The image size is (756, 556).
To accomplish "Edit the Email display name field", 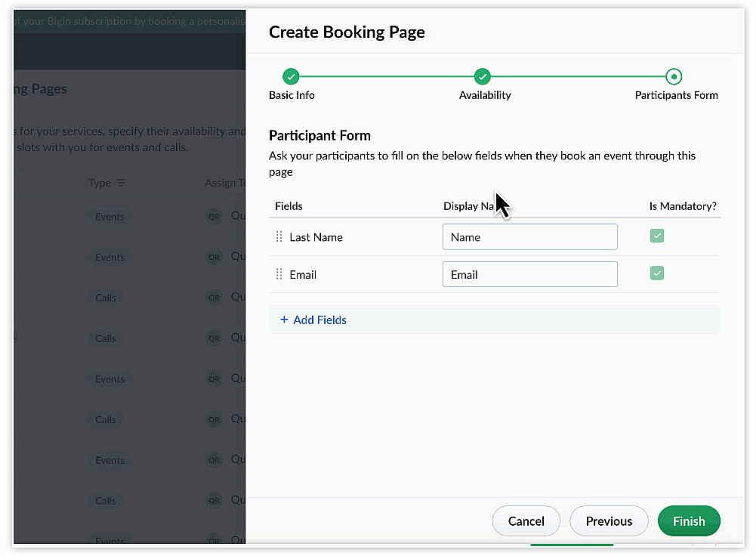I will click(x=529, y=275).
